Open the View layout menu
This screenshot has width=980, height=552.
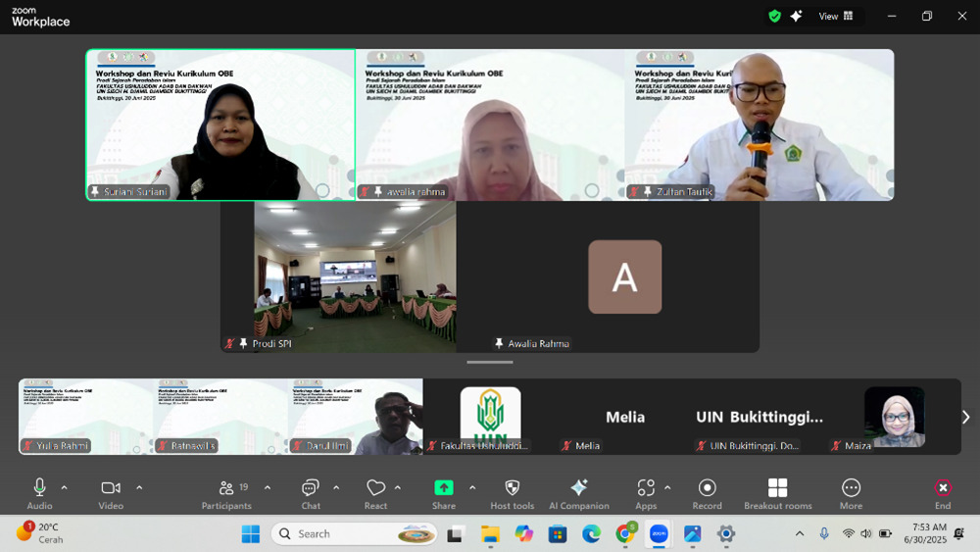click(x=836, y=16)
